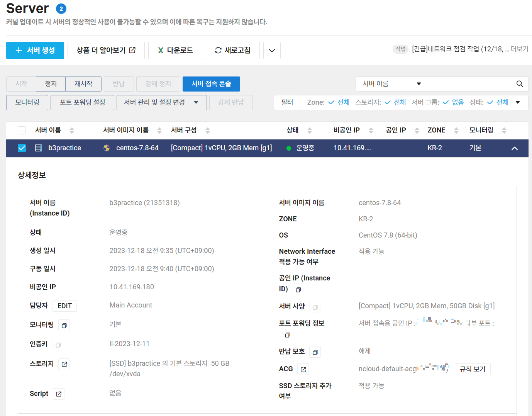Click the 필터 panel label
This screenshot has width=532, height=416.
click(x=287, y=102)
